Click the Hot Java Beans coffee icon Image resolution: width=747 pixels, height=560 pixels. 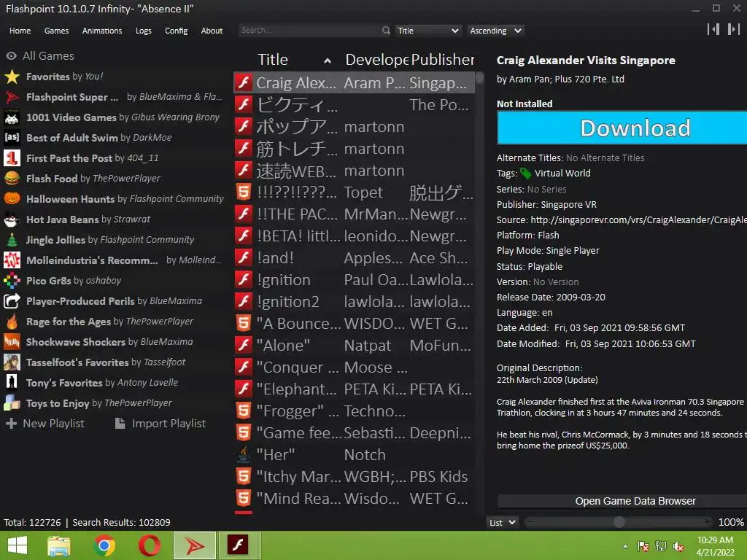click(x=12, y=219)
